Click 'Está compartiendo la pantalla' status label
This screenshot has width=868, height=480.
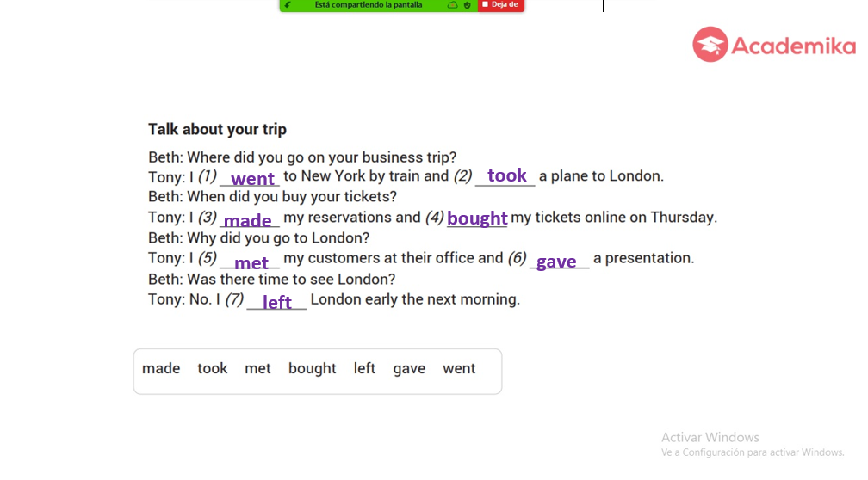(369, 5)
